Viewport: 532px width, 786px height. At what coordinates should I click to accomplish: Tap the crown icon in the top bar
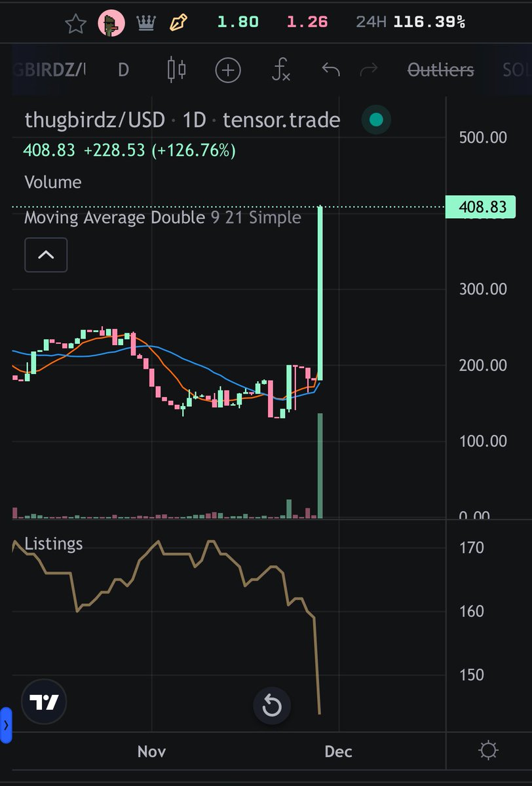[145, 24]
